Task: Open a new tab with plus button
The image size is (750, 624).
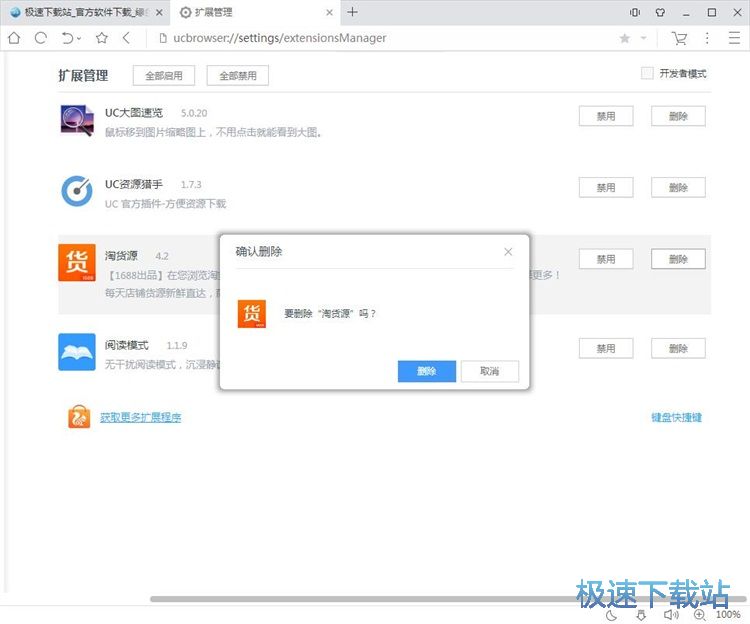Action: (352, 12)
